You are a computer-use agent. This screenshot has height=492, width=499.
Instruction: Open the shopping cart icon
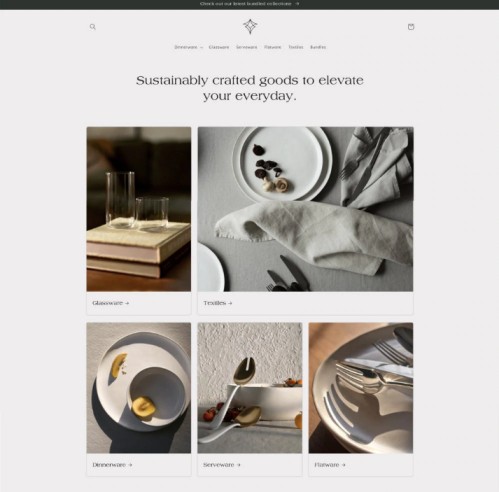pyautogui.click(x=411, y=27)
